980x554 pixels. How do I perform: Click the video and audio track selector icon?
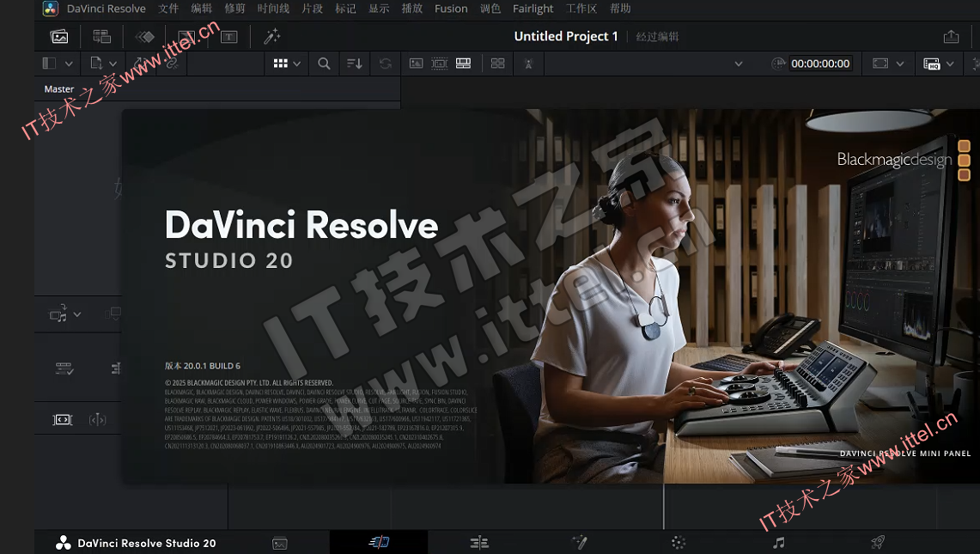coord(58,314)
